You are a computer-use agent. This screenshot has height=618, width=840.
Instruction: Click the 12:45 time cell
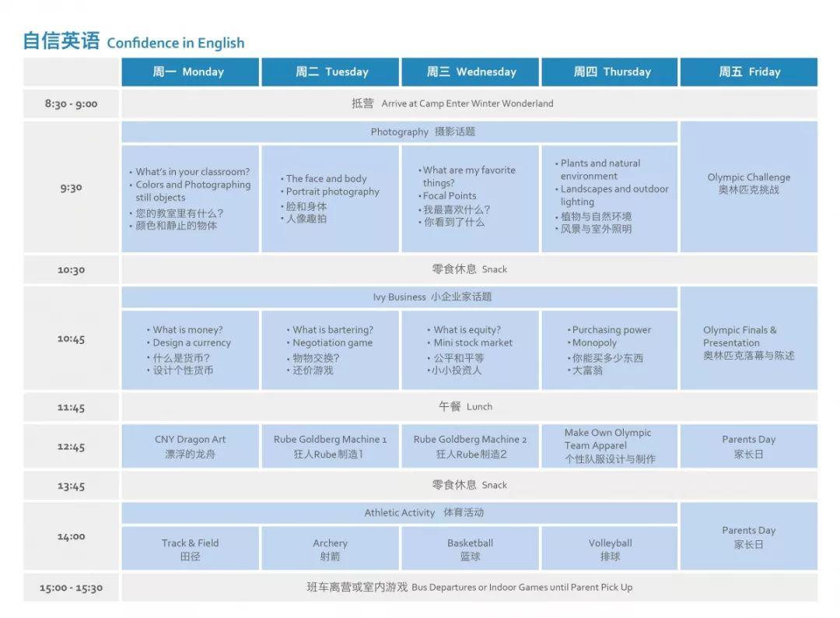(72, 447)
